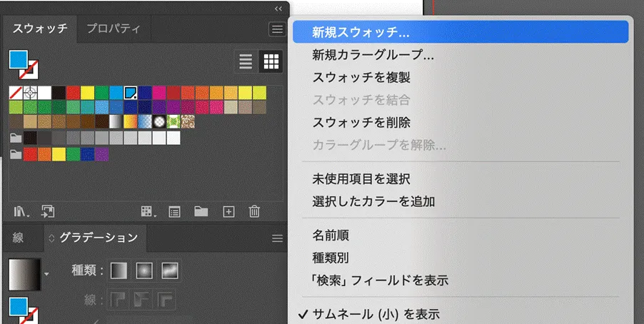Image resolution: width=644 pixels, height=324 pixels.
Task: Open Swatch Options icon in the panel footer
Action: (174, 211)
